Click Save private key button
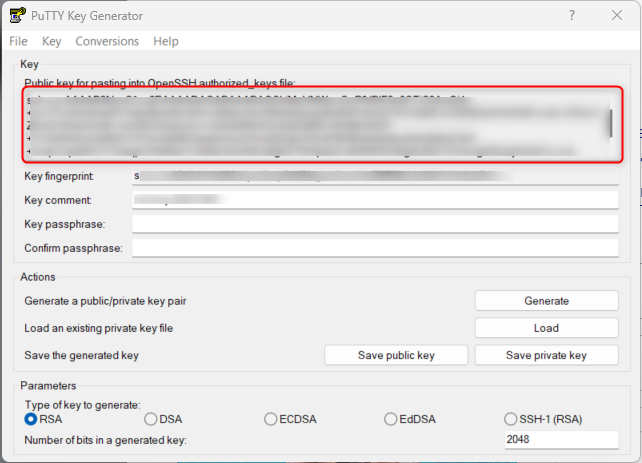 point(547,355)
